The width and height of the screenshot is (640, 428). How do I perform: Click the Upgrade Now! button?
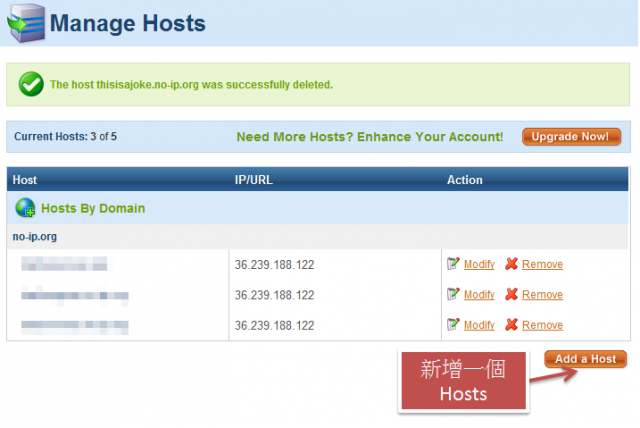click(571, 137)
